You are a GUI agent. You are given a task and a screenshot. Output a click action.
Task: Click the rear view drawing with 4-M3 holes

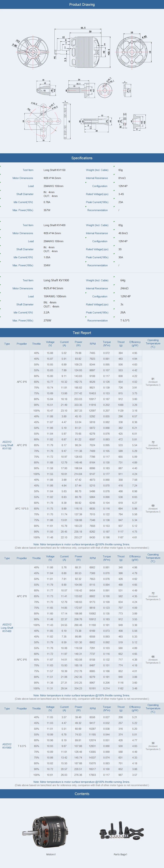click(133, 50)
